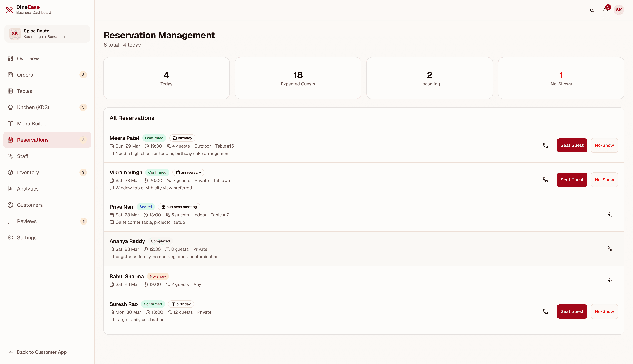The height and width of the screenshot is (364, 633).
Task: Open the notifications bell
Action: tap(605, 10)
